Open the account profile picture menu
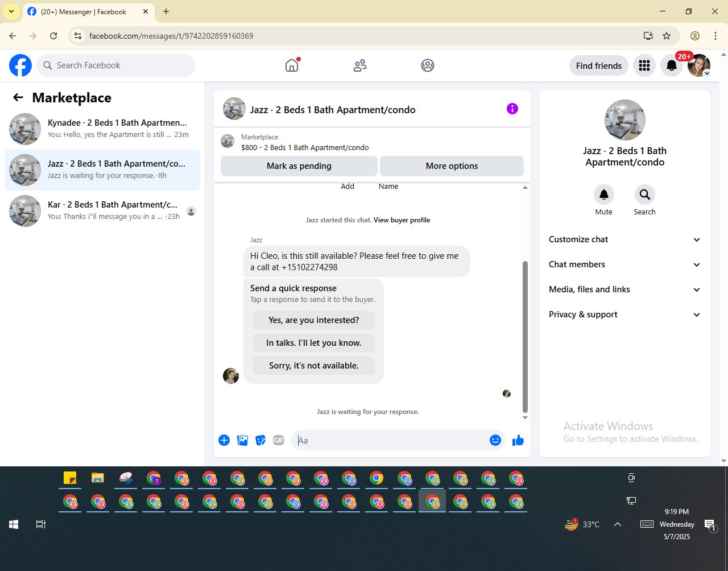 699,65
